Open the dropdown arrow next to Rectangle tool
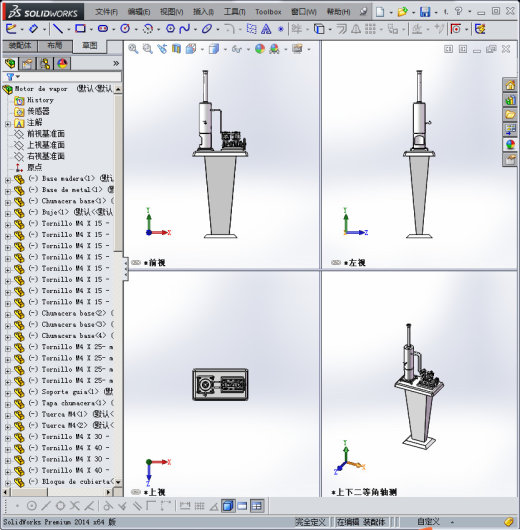Image resolution: width=520 pixels, height=530 pixels. click(x=91, y=29)
